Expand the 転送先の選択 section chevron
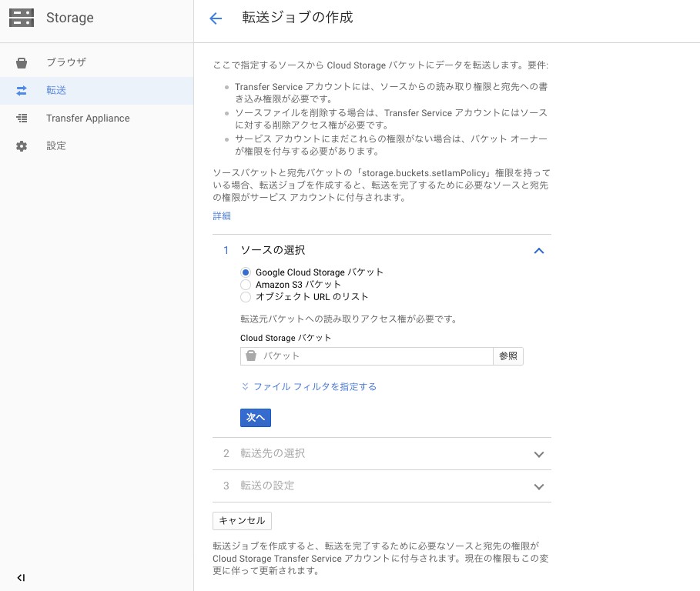Image resolution: width=700 pixels, height=591 pixels. click(539, 455)
